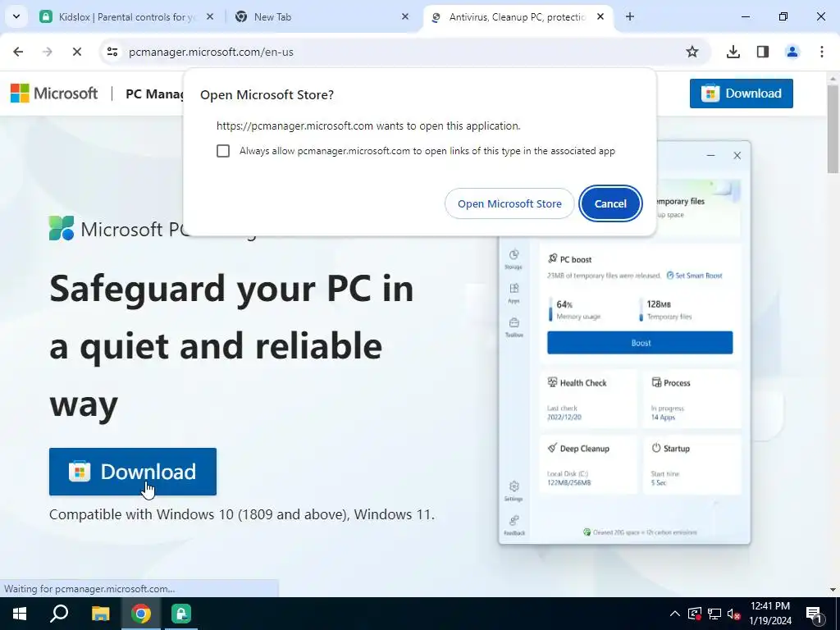The height and width of the screenshot is (630, 840).
Task: Click the Settings gear in PC Manager preview
Action: [514, 491]
